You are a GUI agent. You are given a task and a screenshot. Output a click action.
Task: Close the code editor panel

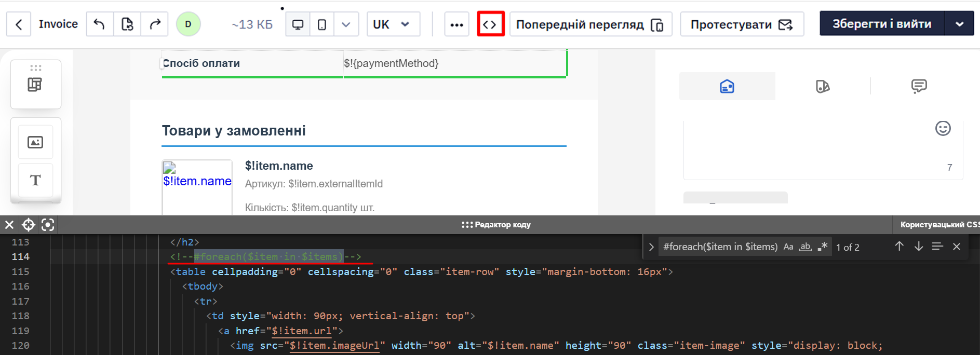pyautogui.click(x=9, y=225)
